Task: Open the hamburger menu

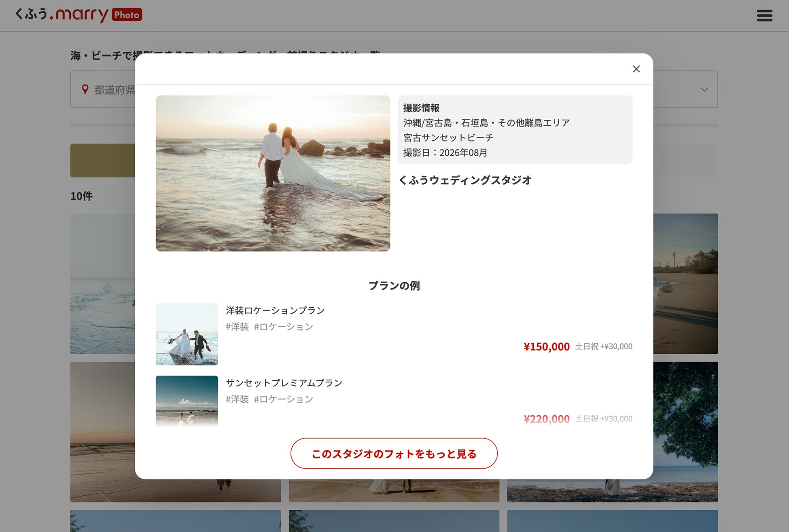Action: pyautogui.click(x=764, y=15)
